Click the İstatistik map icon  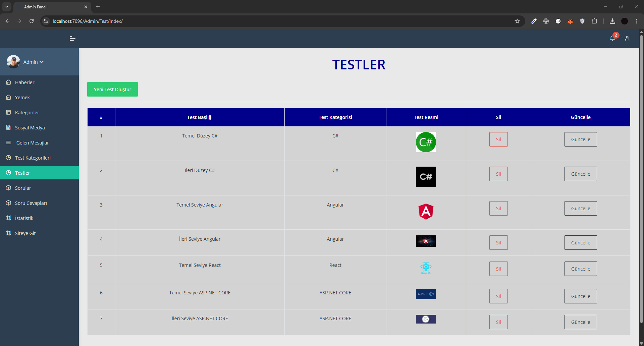tap(8, 218)
